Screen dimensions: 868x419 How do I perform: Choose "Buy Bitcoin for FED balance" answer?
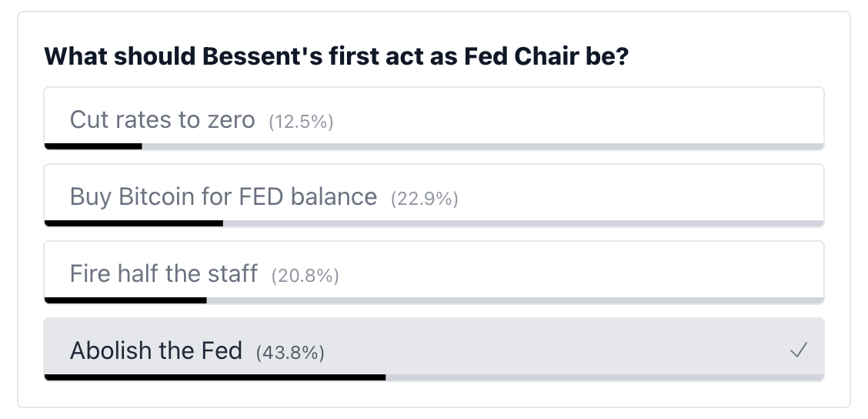(x=223, y=197)
